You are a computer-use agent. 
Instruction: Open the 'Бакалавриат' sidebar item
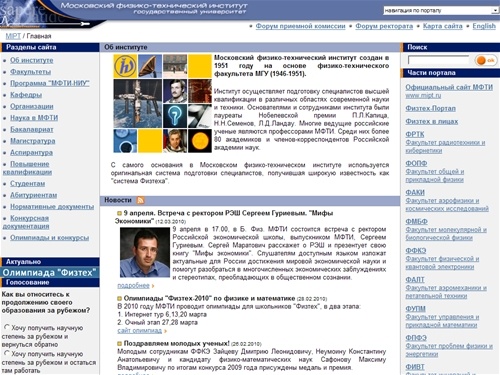point(32,129)
